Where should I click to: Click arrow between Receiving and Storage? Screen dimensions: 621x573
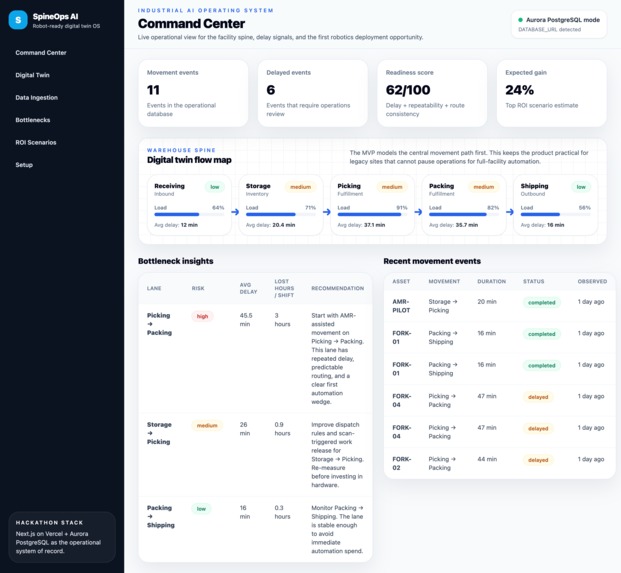[x=235, y=212]
